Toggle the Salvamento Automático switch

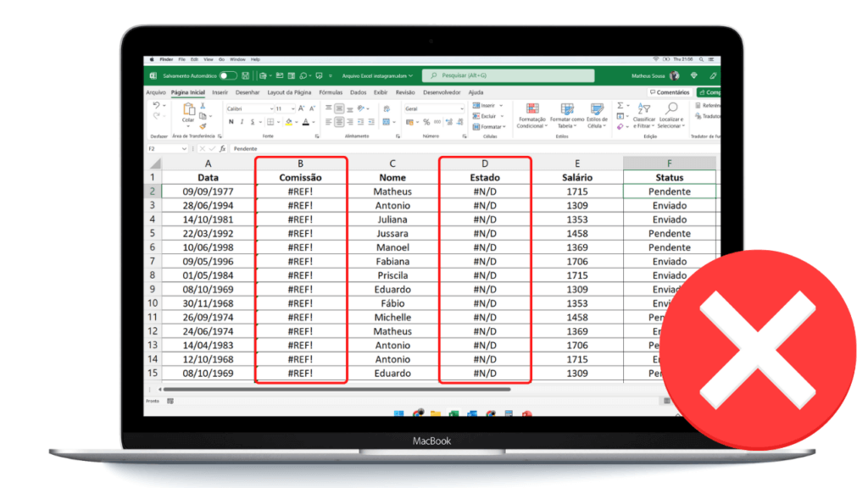click(227, 75)
